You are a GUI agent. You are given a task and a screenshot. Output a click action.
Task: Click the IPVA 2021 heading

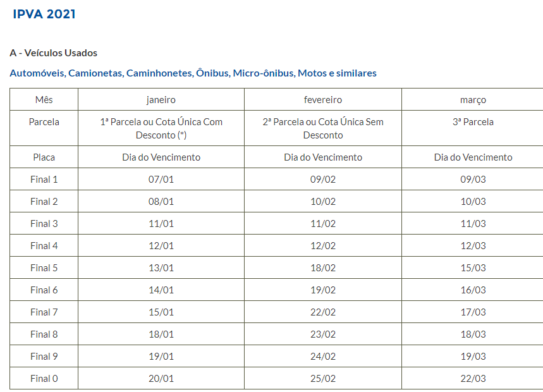[44, 14]
